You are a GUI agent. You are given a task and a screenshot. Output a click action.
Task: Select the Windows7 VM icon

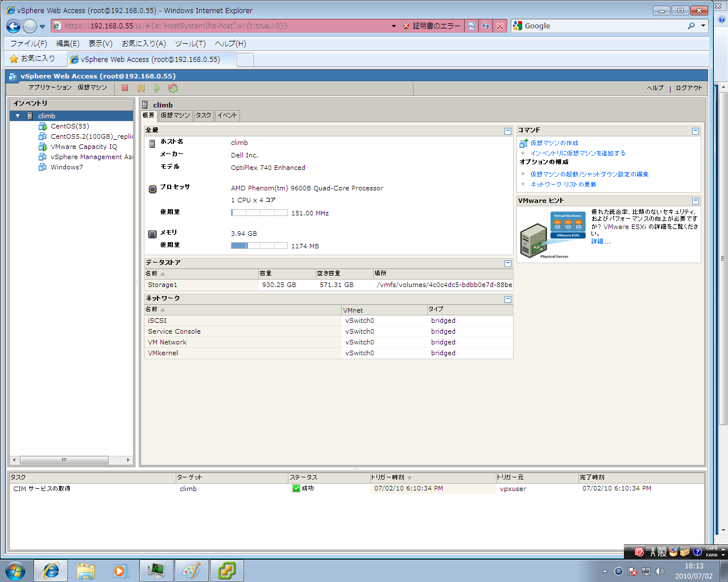[43, 167]
